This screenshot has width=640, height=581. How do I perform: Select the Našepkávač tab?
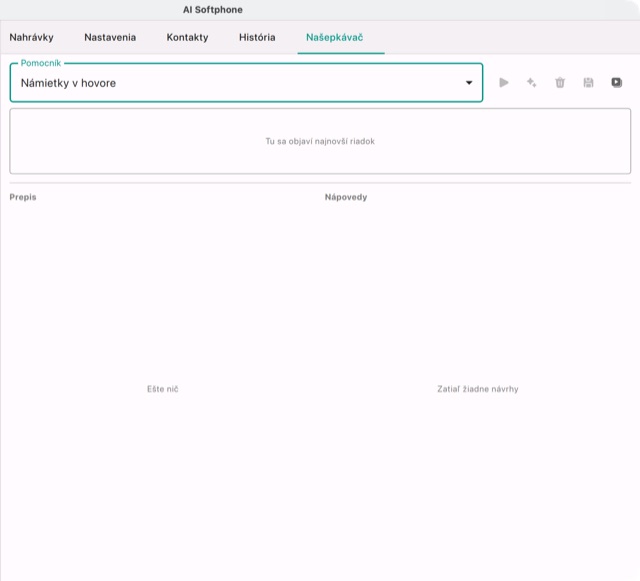tap(335, 37)
